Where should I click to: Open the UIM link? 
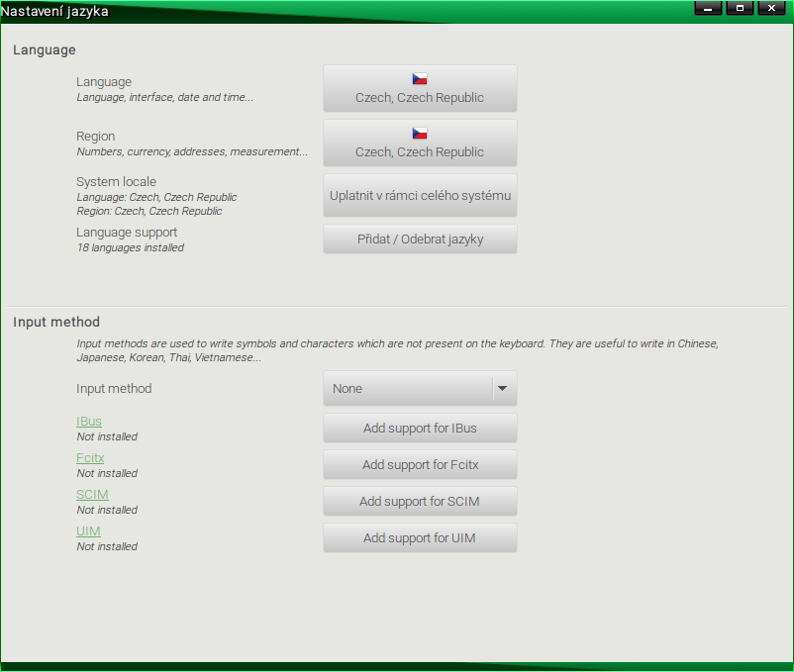click(89, 530)
